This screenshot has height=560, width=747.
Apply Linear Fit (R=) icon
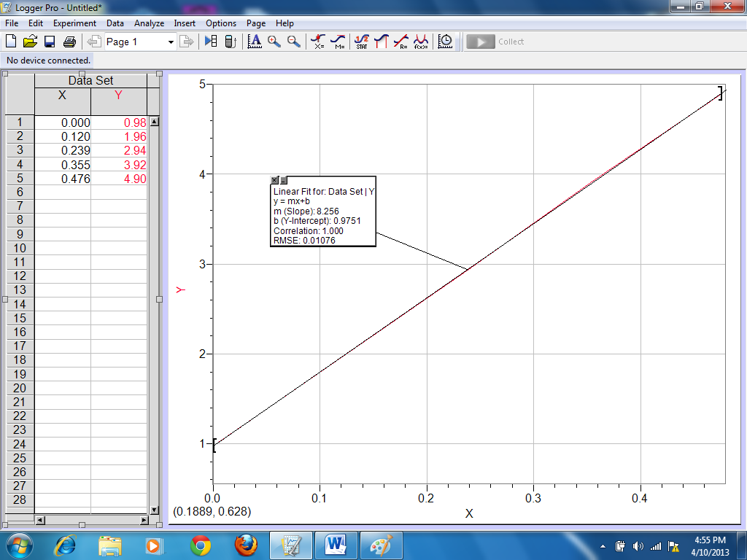400,42
